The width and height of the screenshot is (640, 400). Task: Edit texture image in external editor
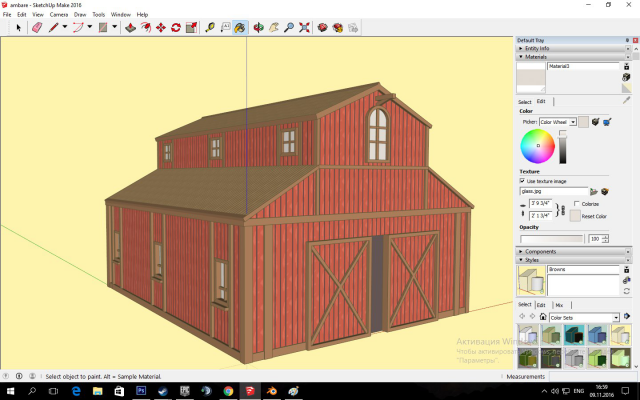[x=605, y=191]
